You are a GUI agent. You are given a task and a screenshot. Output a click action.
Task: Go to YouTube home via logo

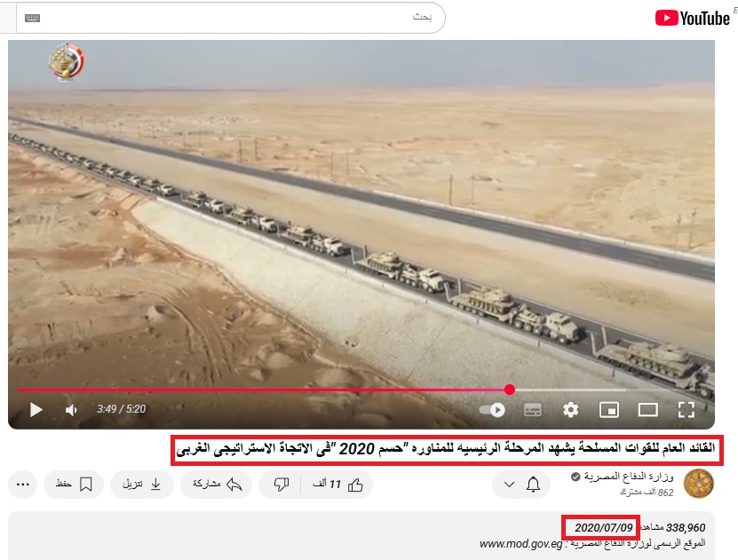coord(692,18)
